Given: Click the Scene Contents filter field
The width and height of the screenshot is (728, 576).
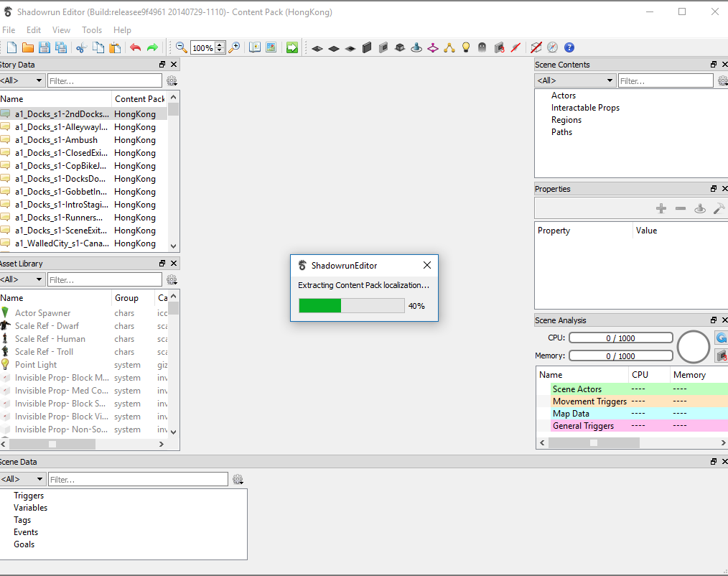Looking at the screenshot, I should pos(666,81).
